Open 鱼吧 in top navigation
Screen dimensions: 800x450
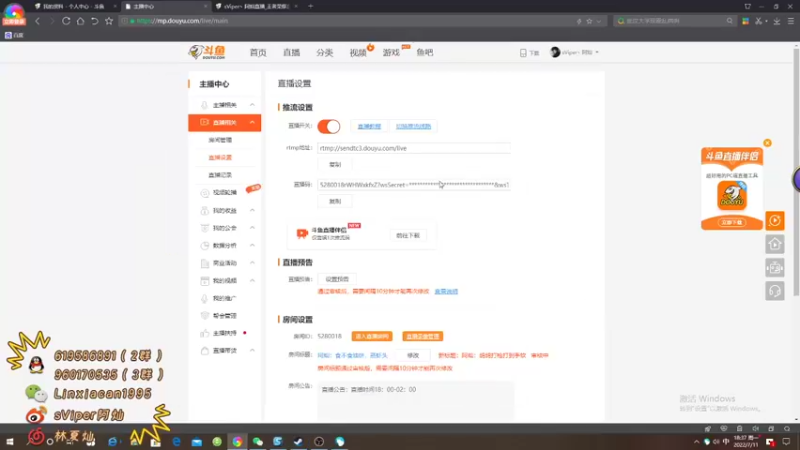pos(424,53)
